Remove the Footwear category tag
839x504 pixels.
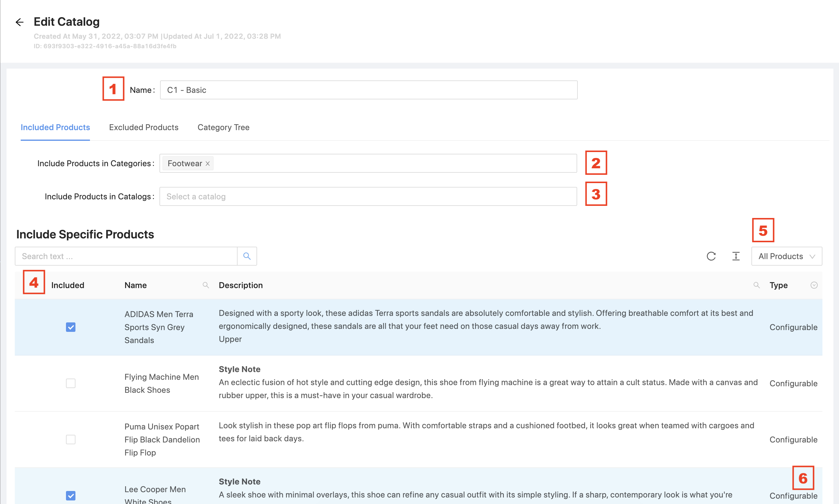tap(208, 163)
